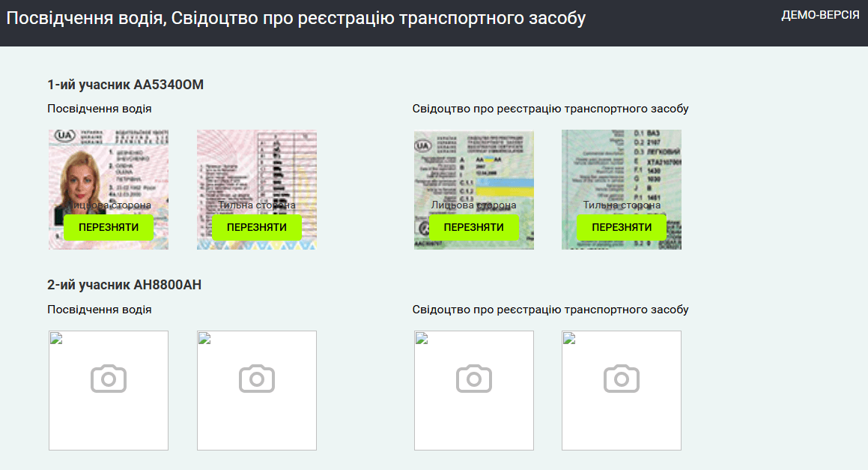Click camera icon for 2nd participant's second driver license photo
868x470 pixels.
point(257,379)
